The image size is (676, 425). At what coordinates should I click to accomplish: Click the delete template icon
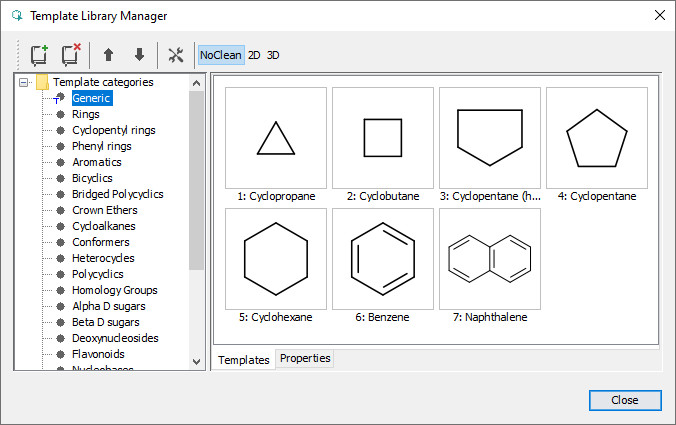70,55
